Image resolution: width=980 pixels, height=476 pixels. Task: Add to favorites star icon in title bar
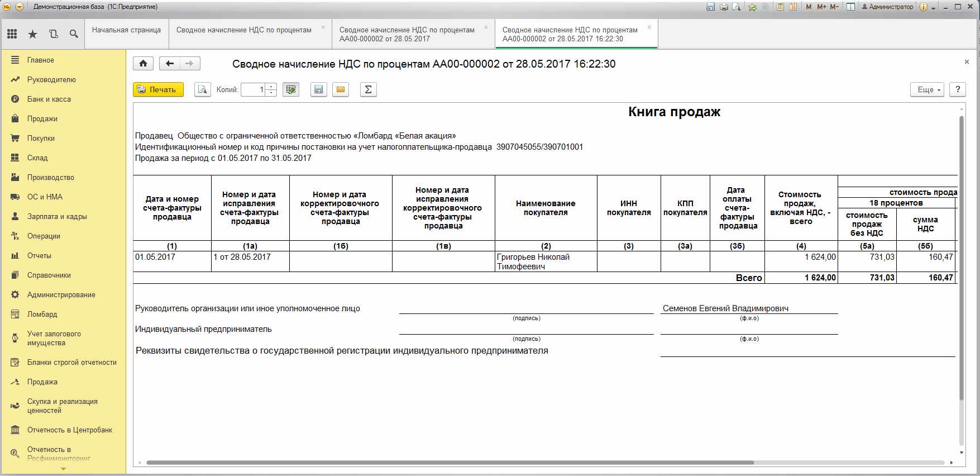click(x=752, y=7)
